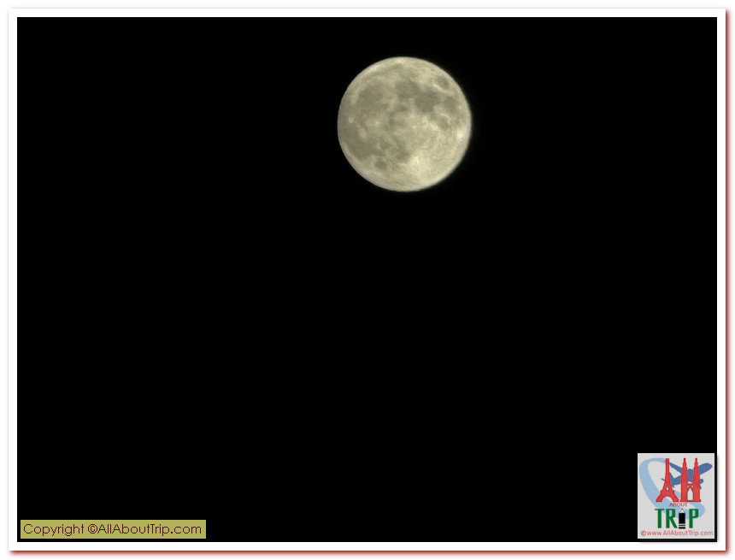The width and height of the screenshot is (735, 560).
Task: Click the AllAboutTrip logo watermark
Action: [x=676, y=496]
